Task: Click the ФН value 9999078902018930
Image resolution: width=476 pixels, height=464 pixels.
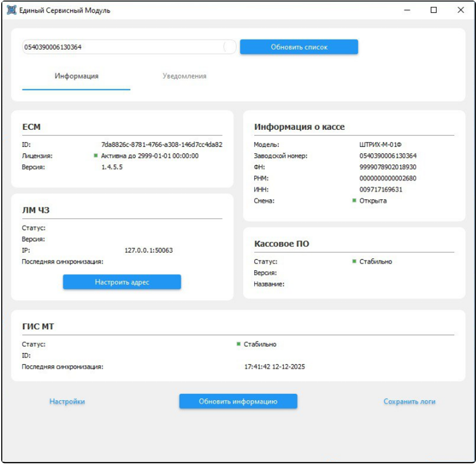Action: pos(388,167)
